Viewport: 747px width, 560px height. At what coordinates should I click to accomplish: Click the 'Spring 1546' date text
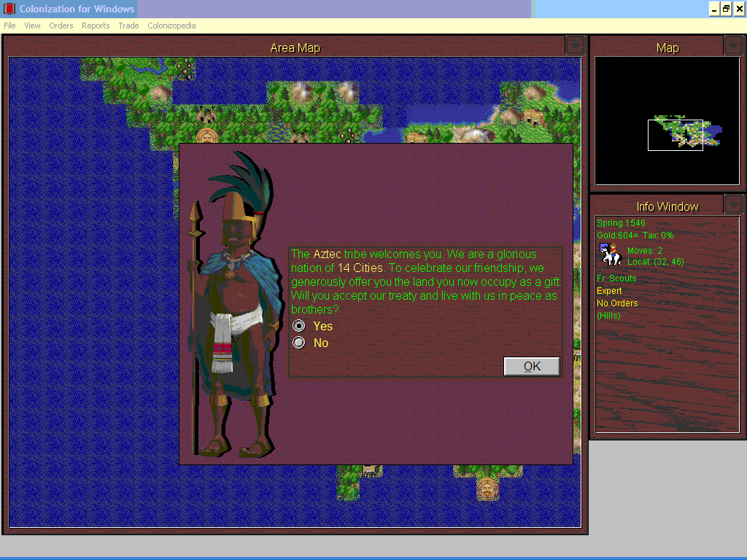pos(621,223)
